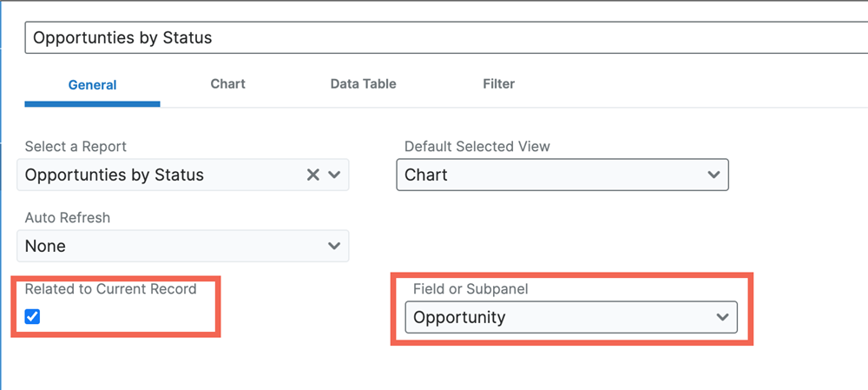Click the chevron arrow in Field or Subpanel
This screenshot has width=868, height=390.
722,317
